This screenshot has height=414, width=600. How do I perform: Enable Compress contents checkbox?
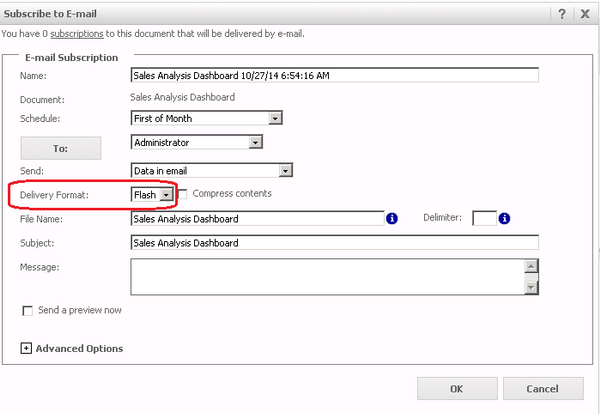[183, 193]
